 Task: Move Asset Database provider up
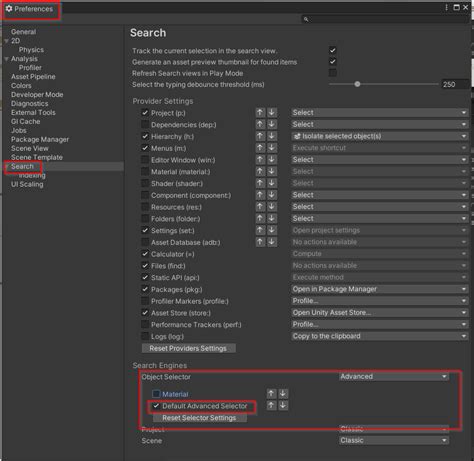click(260, 242)
